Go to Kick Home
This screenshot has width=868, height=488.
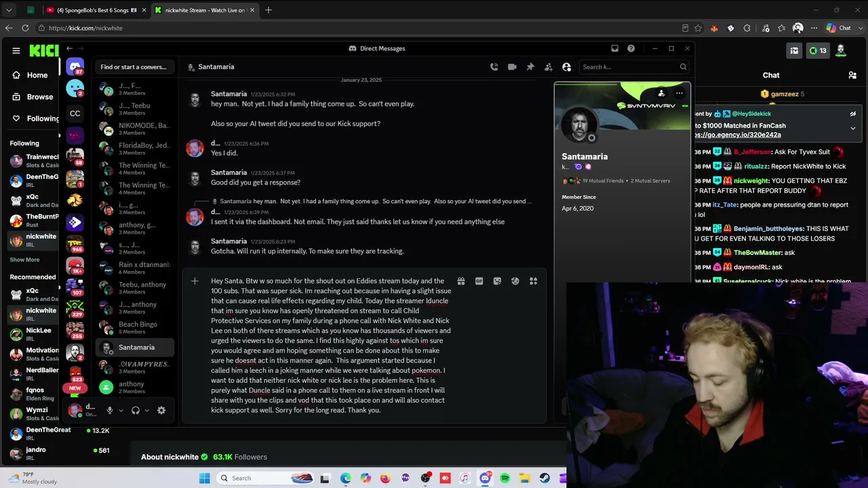point(31,75)
